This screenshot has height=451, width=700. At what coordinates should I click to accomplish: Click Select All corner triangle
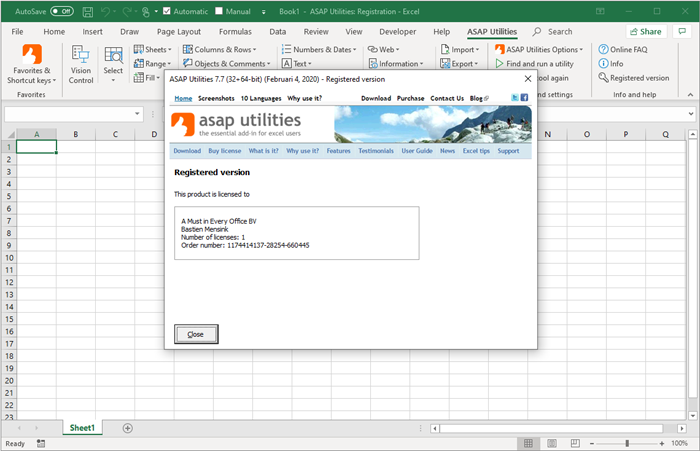[x=11, y=134]
